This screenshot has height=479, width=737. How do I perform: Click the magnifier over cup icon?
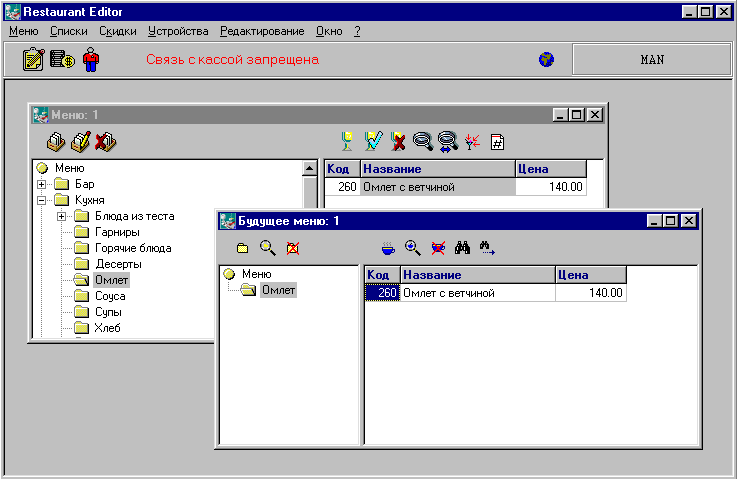pyautogui.click(x=413, y=248)
